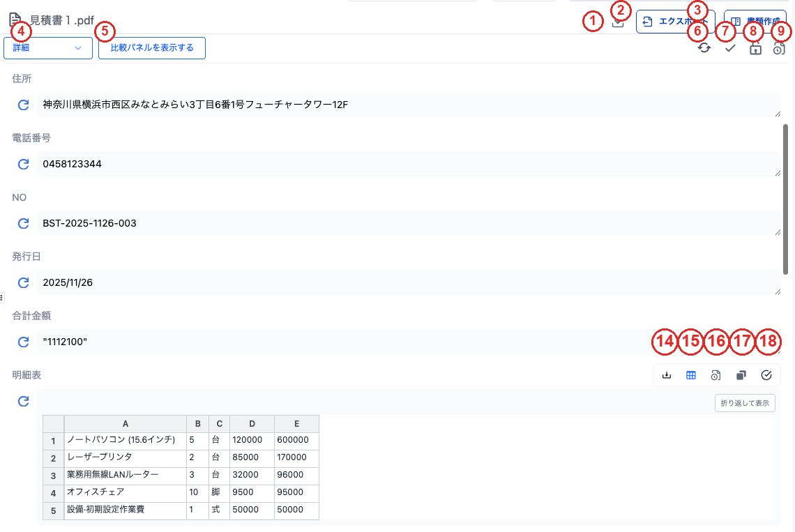Click into the 合計金額 field showing "1112100"
This screenshot has height=532, width=795.
(x=409, y=342)
